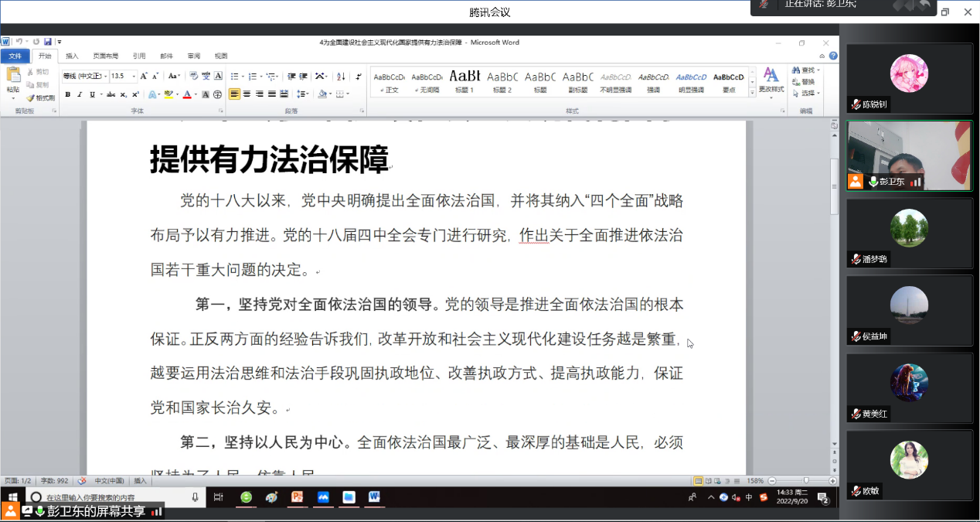Viewport: 980px width, 522px height.
Task: Open the Review (审阅) ribbon tab
Action: 193,56
